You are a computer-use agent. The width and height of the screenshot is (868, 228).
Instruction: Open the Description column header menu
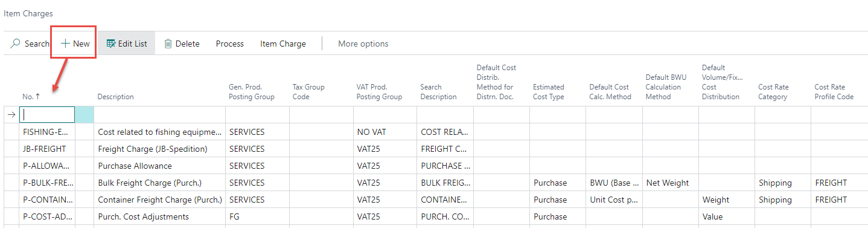pos(116,97)
